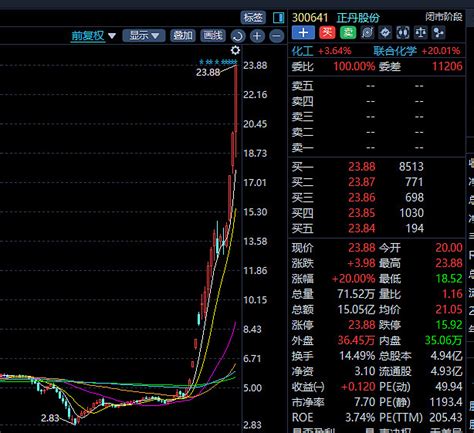The height and width of the screenshot is (433, 474).
Task: Open the 前复权 adjustment dropdown
Action: pyautogui.click(x=93, y=36)
